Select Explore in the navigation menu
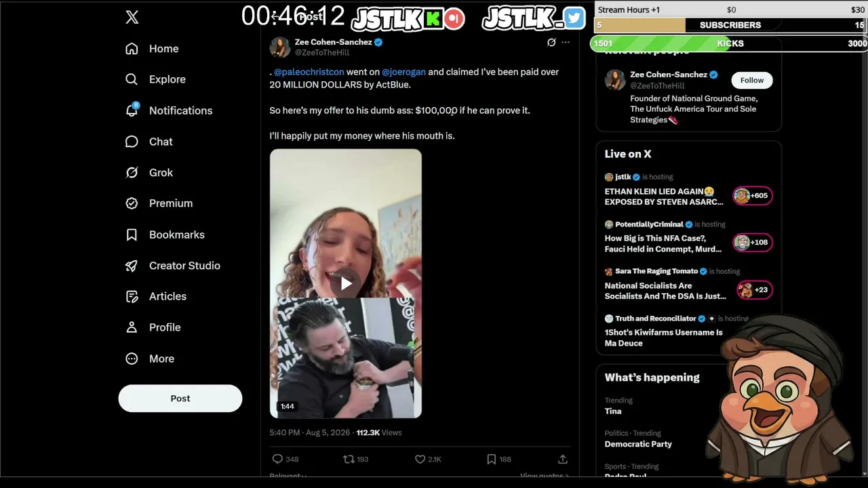868x488 pixels. 167,79
